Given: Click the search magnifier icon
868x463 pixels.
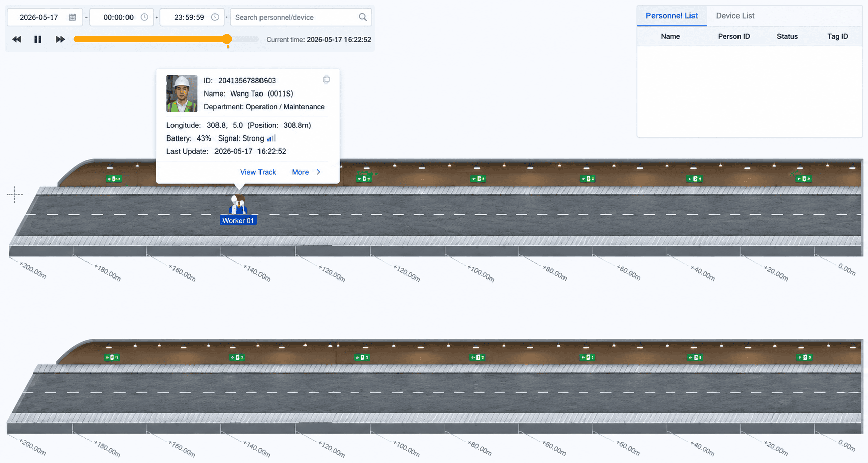Looking at the screenshot, I should 363,17.
